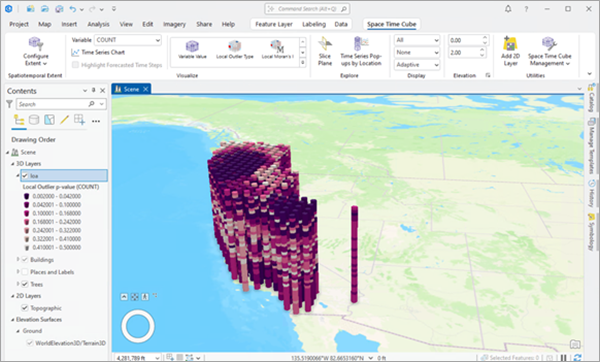Open the History side panel
The height and width of the screenshot is (362, 600).
point(592,194)
